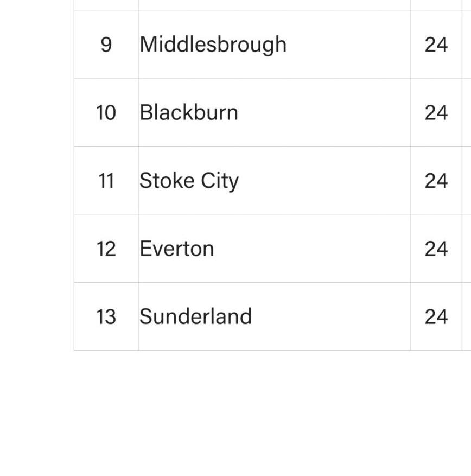Select the Everton team name cell
Screen dimensions: 471x476
pos(177,249)
